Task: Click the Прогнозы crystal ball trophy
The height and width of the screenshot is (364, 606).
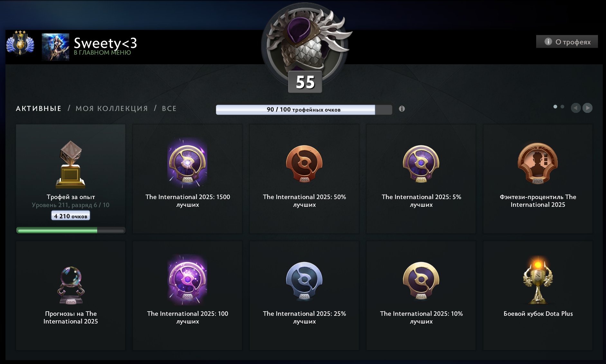Action: [71, 285]
